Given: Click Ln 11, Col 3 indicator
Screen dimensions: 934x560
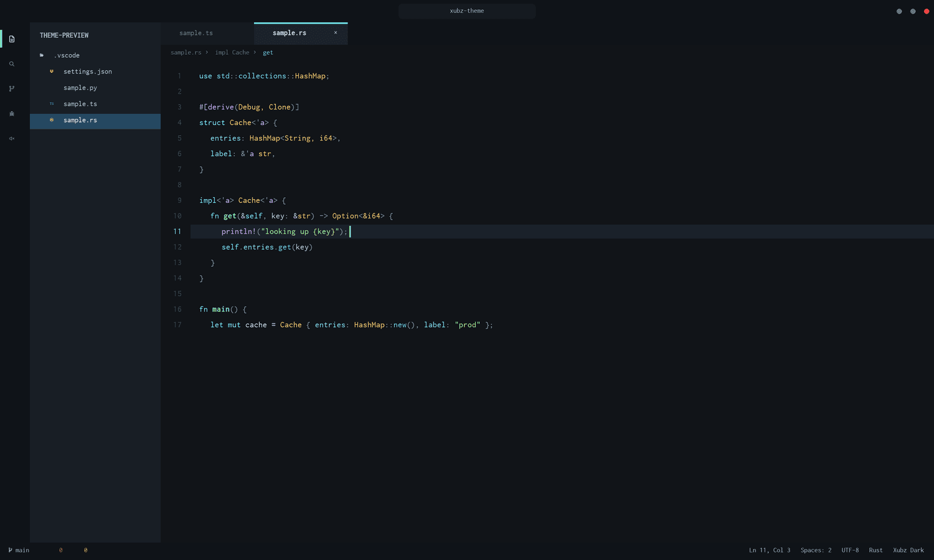Looking at the screenshot, I should tap(770, 550).
